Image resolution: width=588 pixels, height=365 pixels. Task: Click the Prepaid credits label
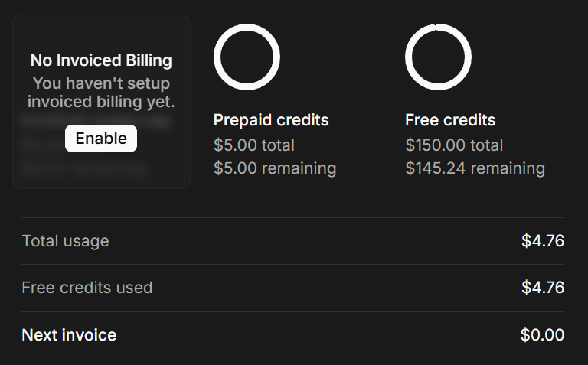pos(271,120)
